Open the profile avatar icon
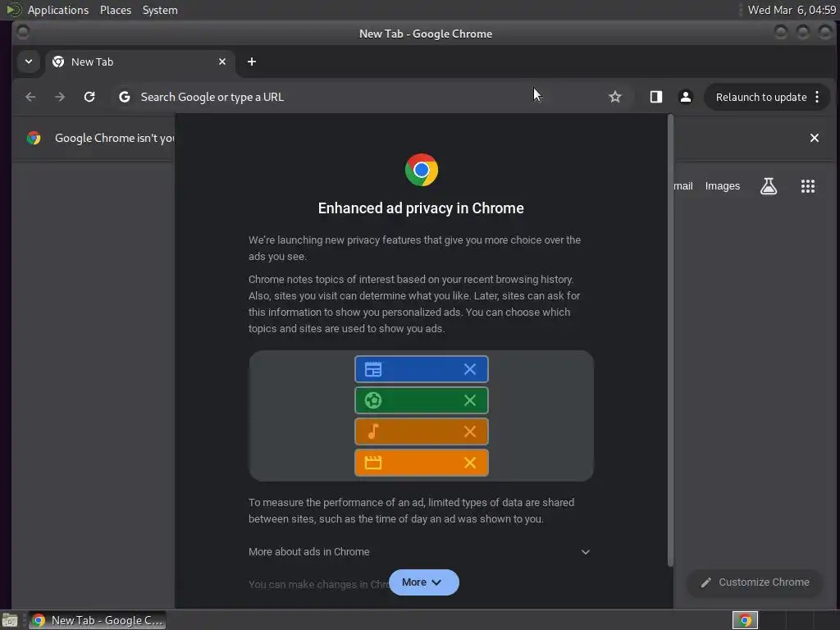The width and height of the screenshot is (840, 630). 685,97
